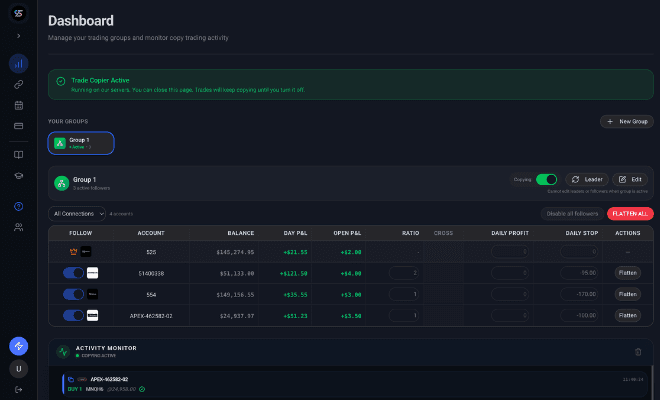The image size is (660, 400).
Task: Open the calendar sidebar icon
Action: (x=19, y=105)
